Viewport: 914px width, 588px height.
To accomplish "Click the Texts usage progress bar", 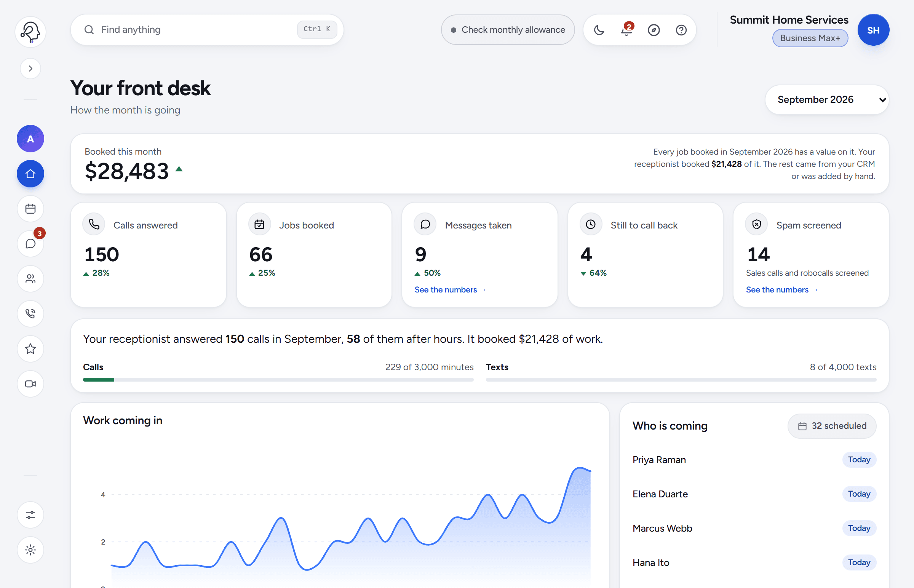I will point(681,380).
